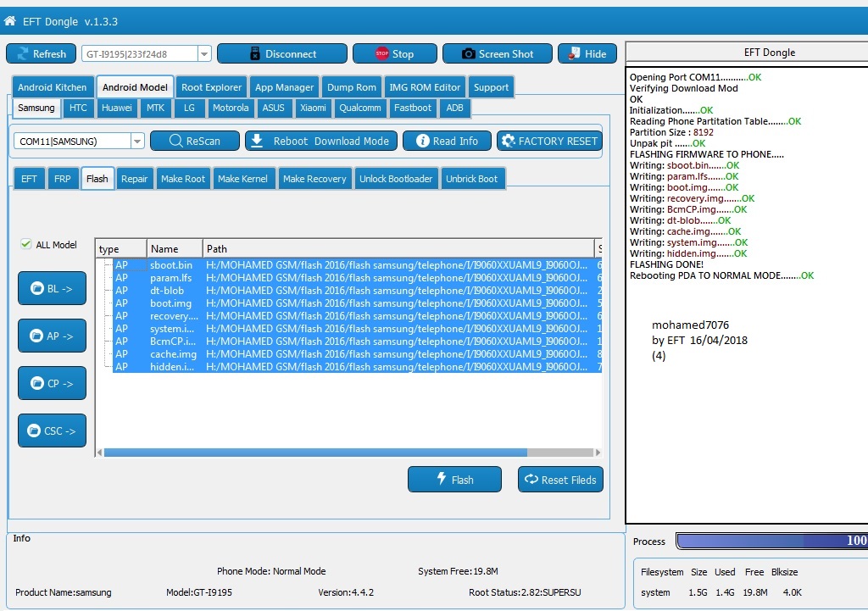Select the Huawei brand tab
The width and height of the screenshot is (868, 611).
tap(117, 108)
